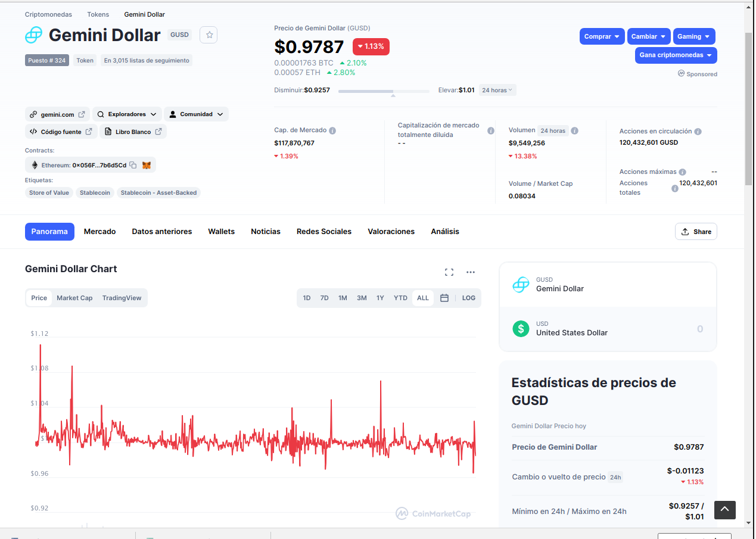Expand the Exploradores dropdown
Viewport: 756px width, 539px height.
127,114
